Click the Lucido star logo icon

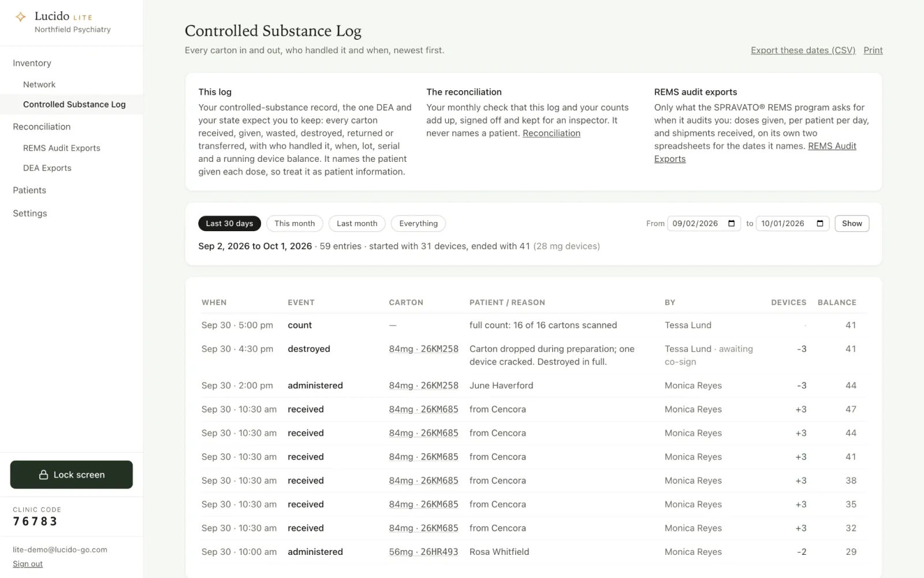20,17
